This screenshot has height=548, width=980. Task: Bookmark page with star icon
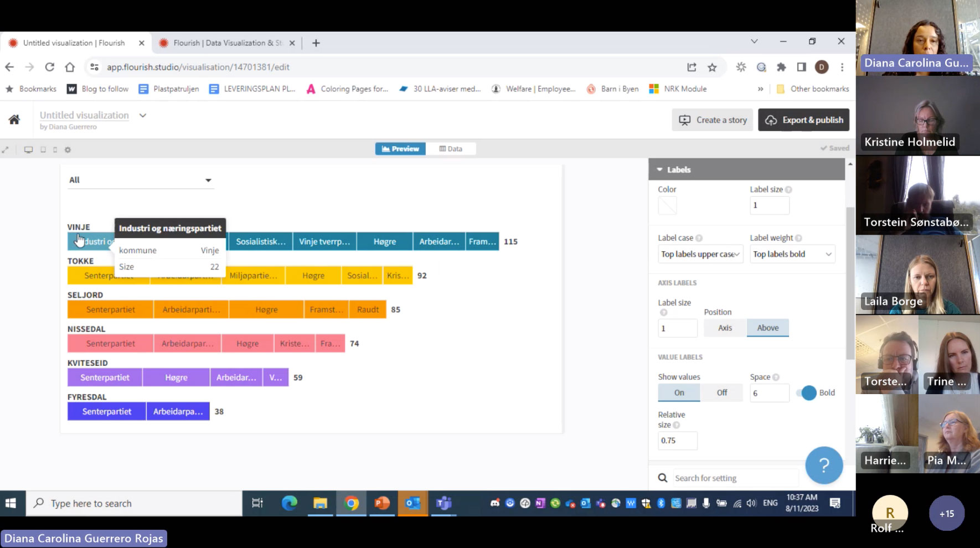(712, 67)
